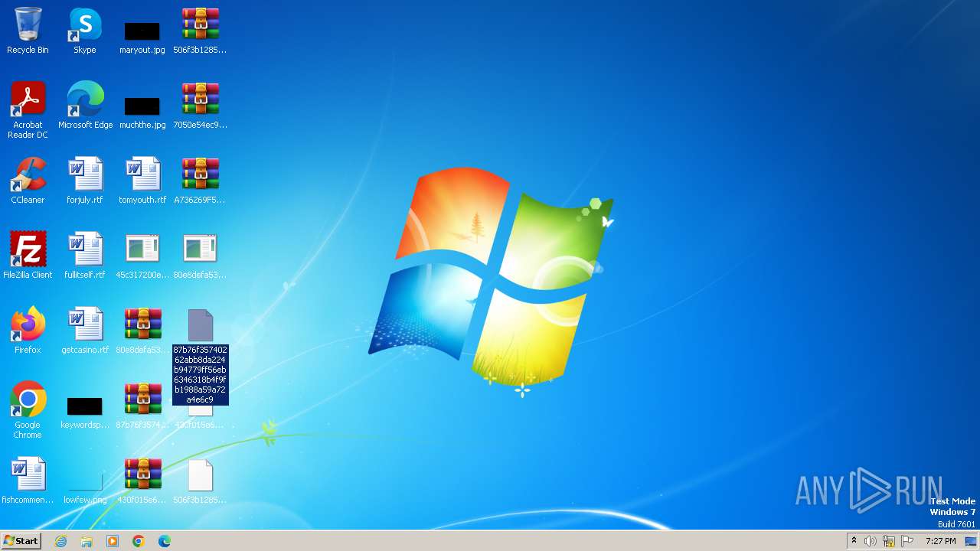Open the network status tray icon

click(x=889, y=541)
